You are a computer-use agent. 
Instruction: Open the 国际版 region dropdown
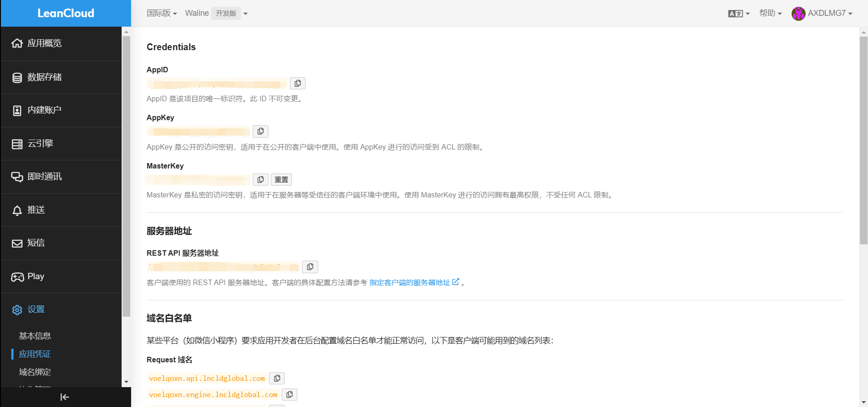[x=161, y=14]
